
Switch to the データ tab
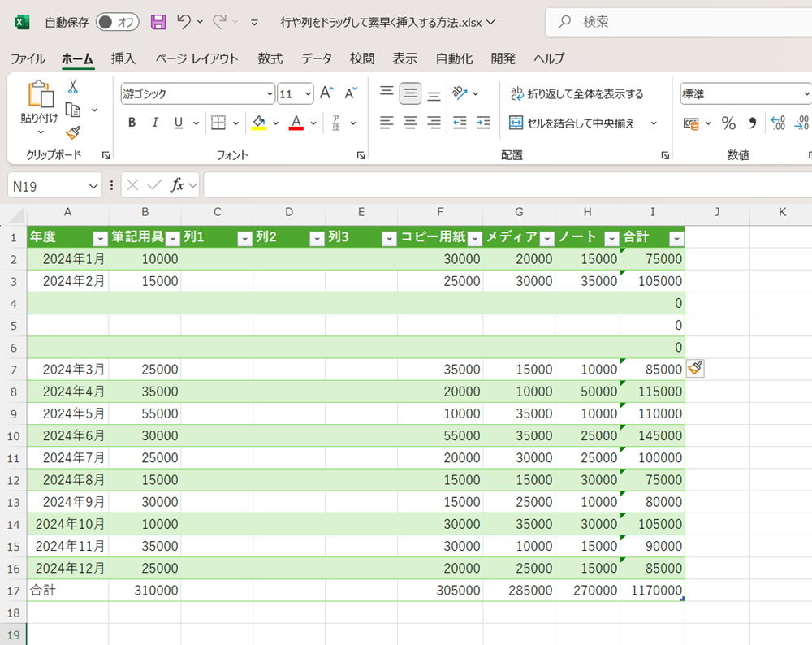tap(317, 58)
